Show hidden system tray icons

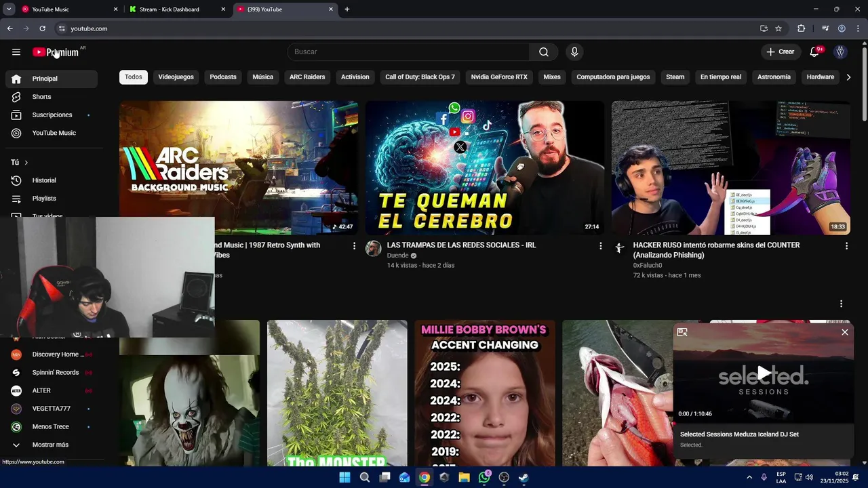[749, 477]
